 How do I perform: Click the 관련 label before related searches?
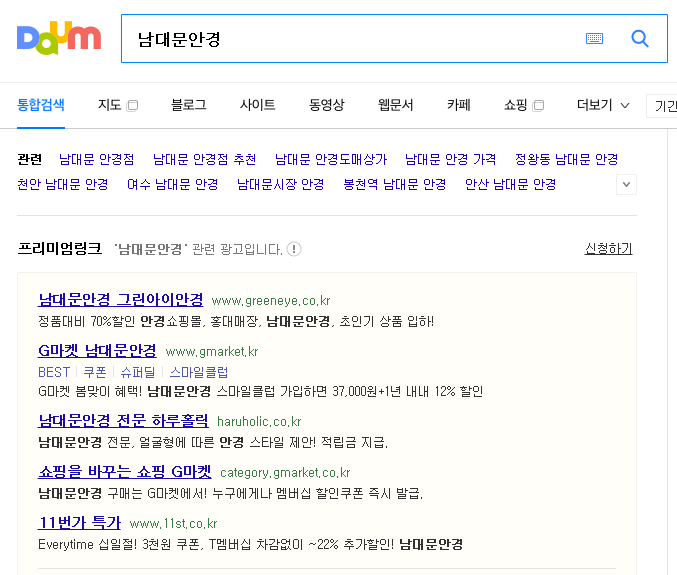pyautogui.click(x=29, y=159)
